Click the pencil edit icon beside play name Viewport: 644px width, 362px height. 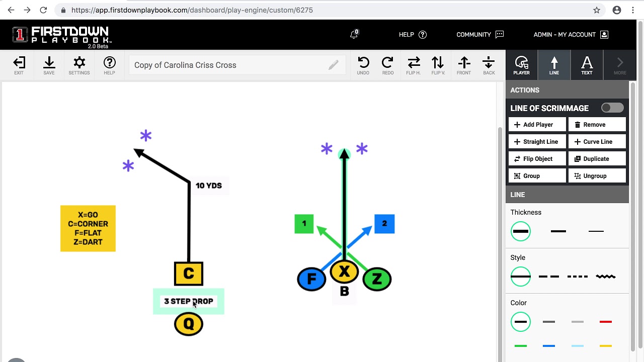click(333, 65)
